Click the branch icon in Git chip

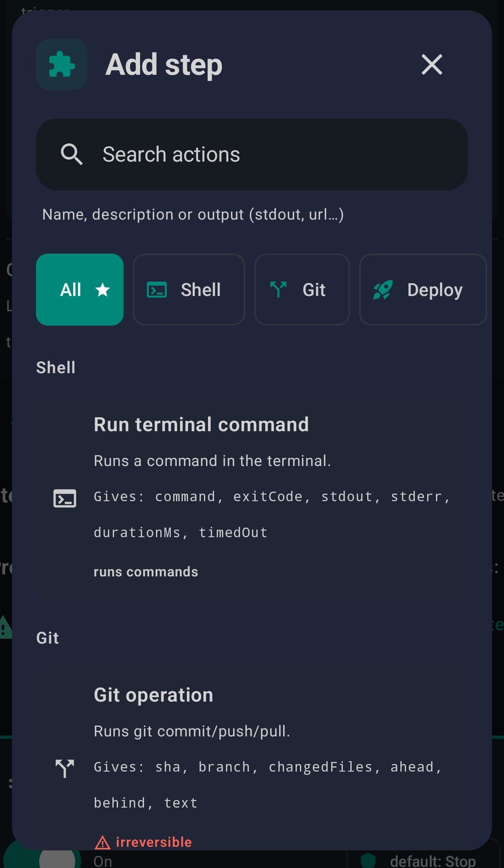(x=279, y=289)
